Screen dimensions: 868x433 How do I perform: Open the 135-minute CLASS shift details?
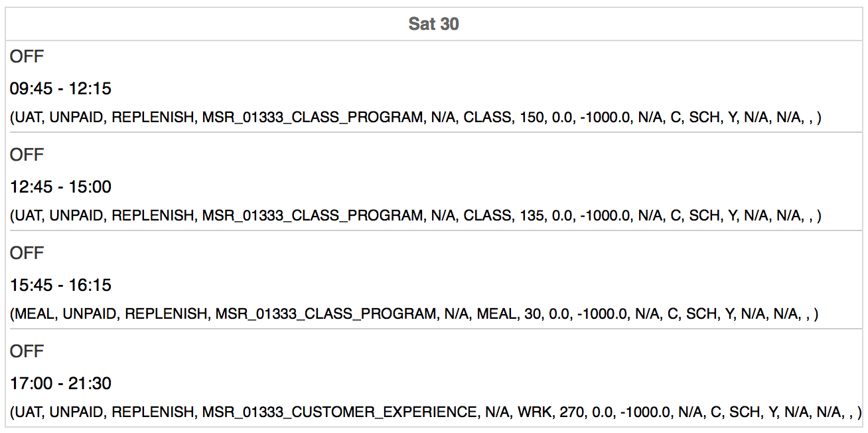click(x=415, y=216)
